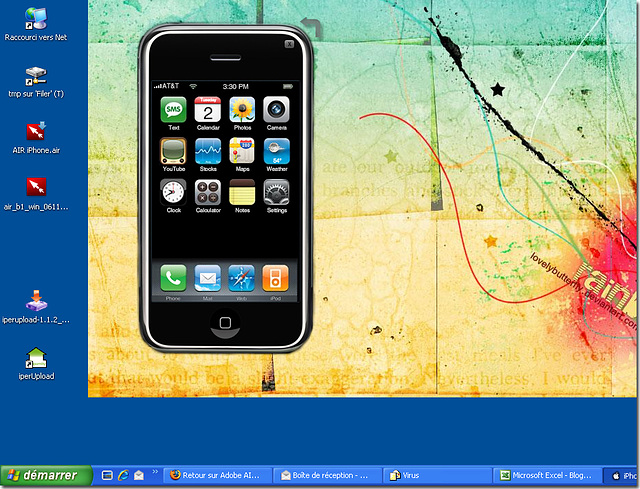Click the iPhone battery indicator
Screen dimensions: 640x489
point(288,87)
